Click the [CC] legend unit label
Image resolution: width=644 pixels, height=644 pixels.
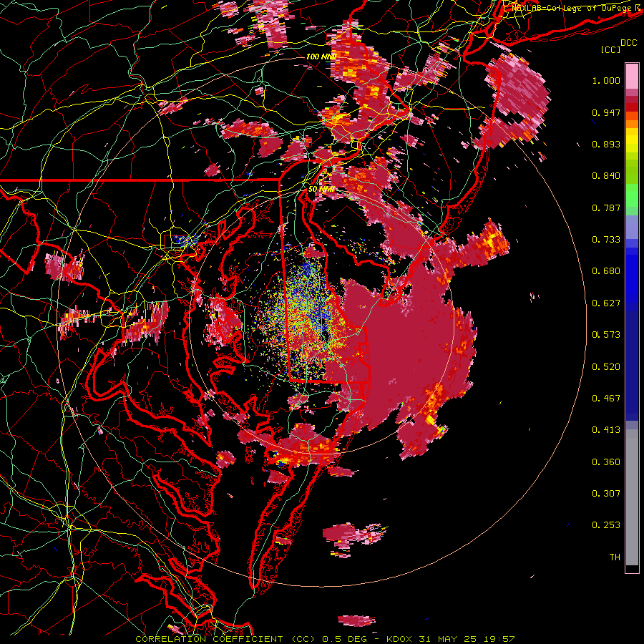pyautogui.click(x=611, y=49)
